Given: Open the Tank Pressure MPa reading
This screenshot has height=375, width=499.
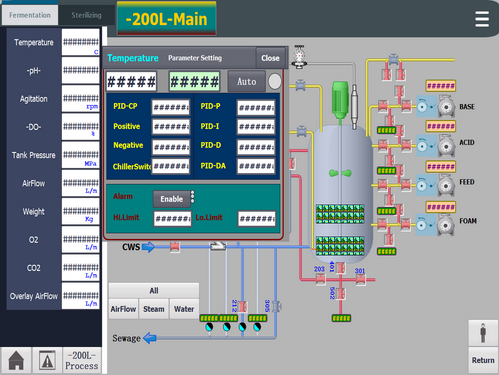Looking at the screenshot, I should point(81,155).
